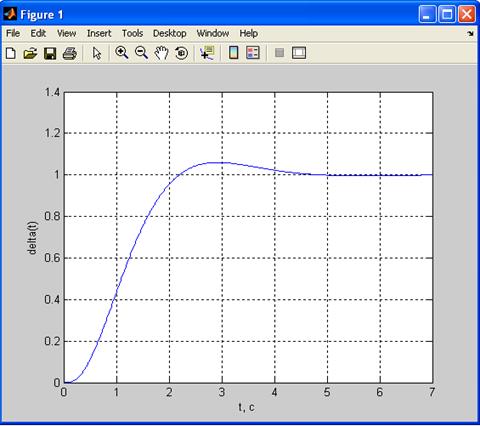The image size is (480, 426).
Task: Activate the Zoom In magnifier tool
Action: [122, 53]
